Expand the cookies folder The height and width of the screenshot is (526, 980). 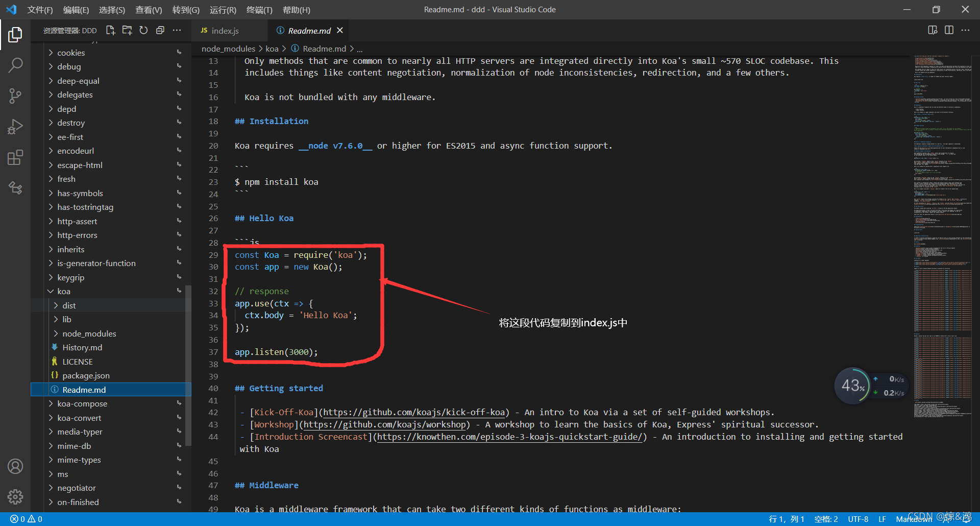pyautogui.click(x=111, y=53)
